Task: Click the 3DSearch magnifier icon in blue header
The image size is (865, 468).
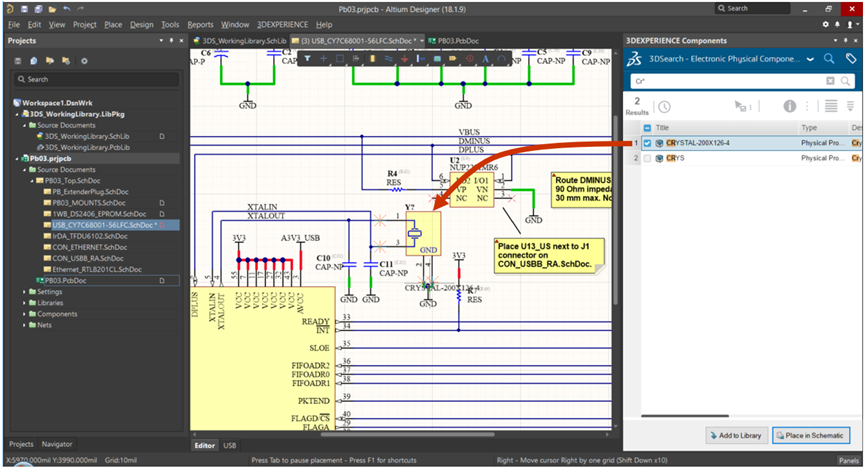Action: tap(829, 58)
